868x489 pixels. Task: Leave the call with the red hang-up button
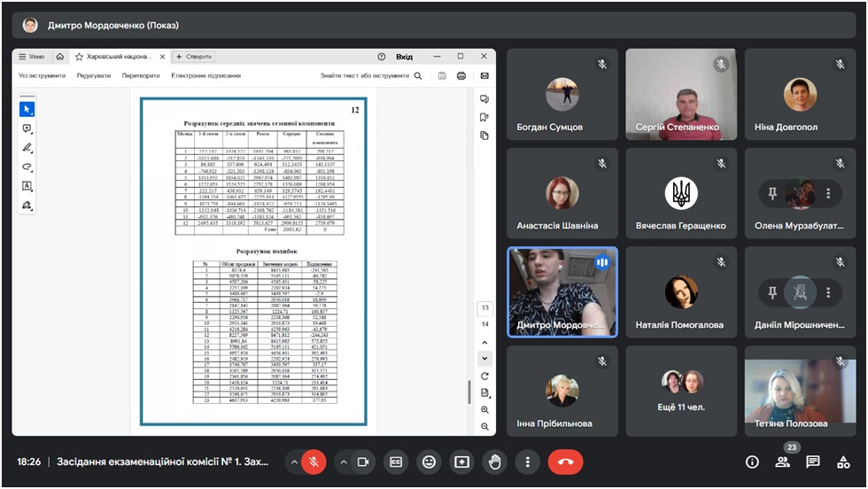565,462
